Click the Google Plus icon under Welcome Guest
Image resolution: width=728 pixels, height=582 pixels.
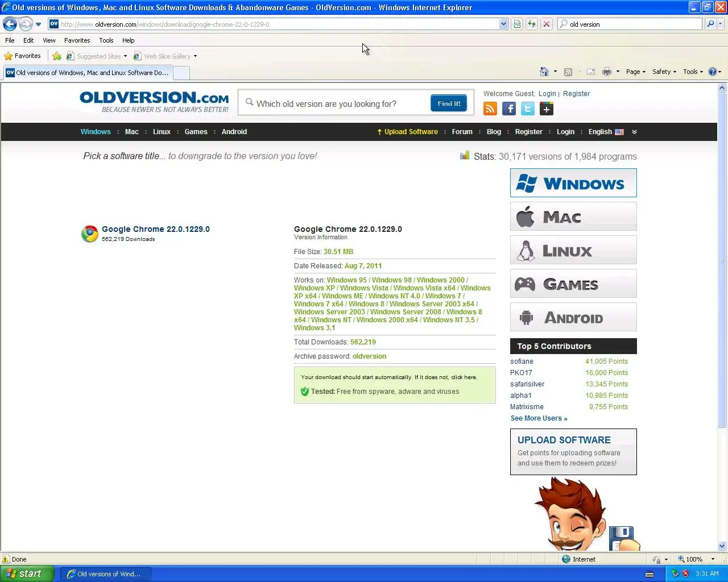547,109
